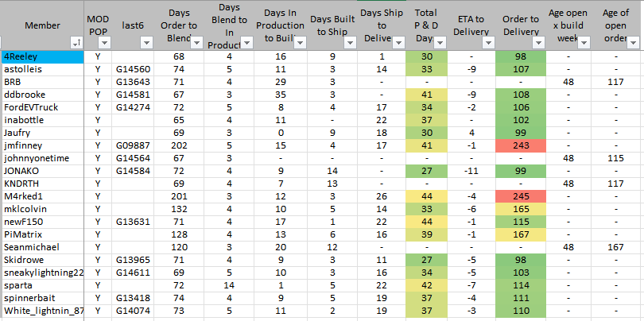Click the red 245 Order to Delivery cell
The width and height of the screenshot is (644, 321).
pyautogui.click(x=521, y=196)
